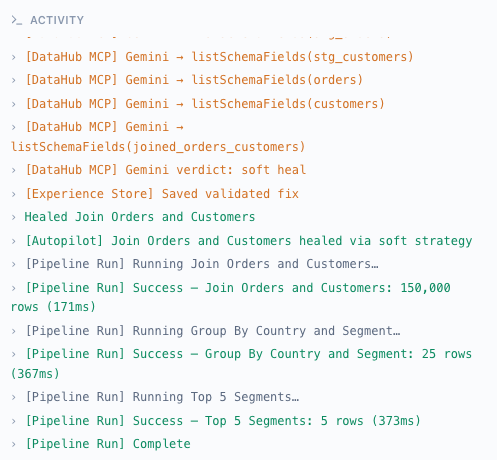Expand Healed Join Orders and Customers chevron
The image size is (497, 460).
tap(14, 217)
